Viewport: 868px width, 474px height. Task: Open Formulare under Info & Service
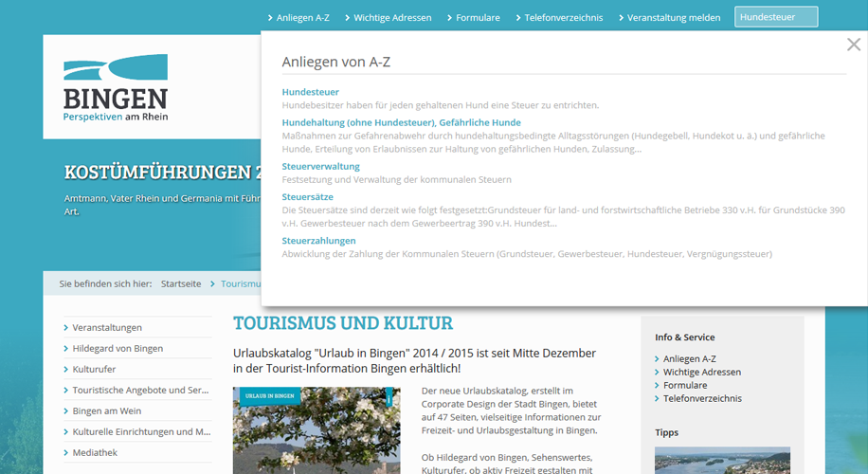tap(685, 386)
